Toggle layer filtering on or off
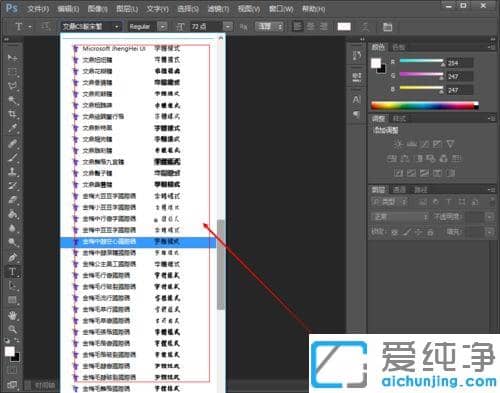Viewport: 500px width, 393px height. click(x=492, y=201)
